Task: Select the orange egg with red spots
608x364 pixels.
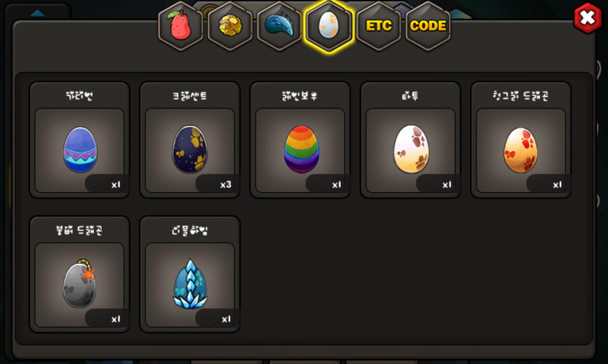Action: tap(521, 150)
